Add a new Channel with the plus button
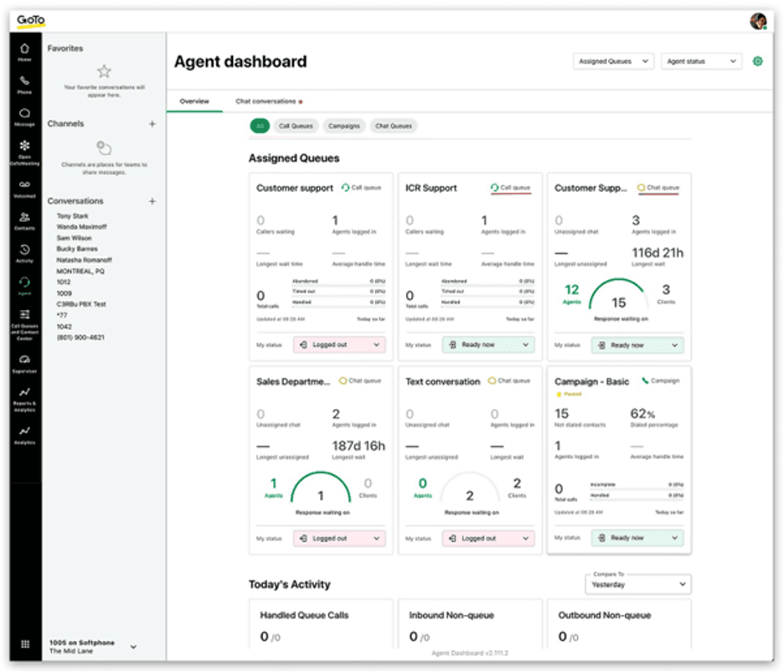The width and height of the screenshot is (784, 672). click(x=152, y=123)
